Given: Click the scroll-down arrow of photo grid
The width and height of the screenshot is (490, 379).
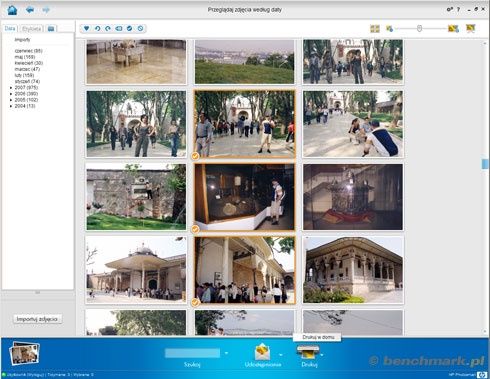Looking at the screenshot, I should coord(485,331).
